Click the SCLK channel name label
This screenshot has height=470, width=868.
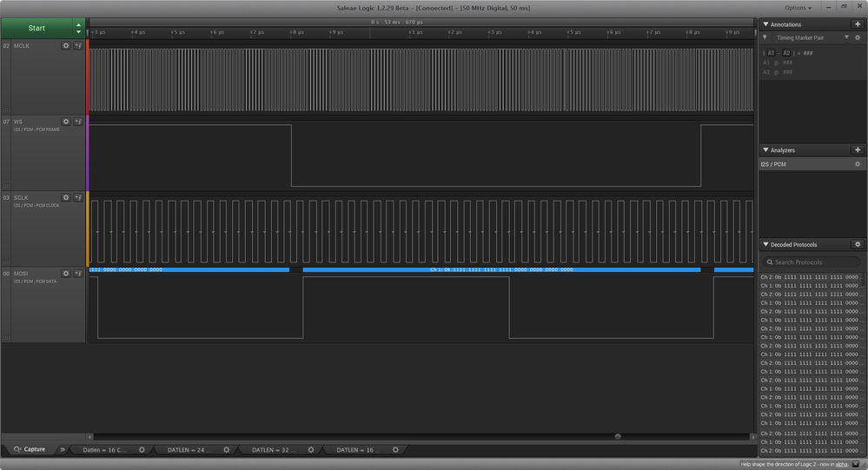(21, 197)
